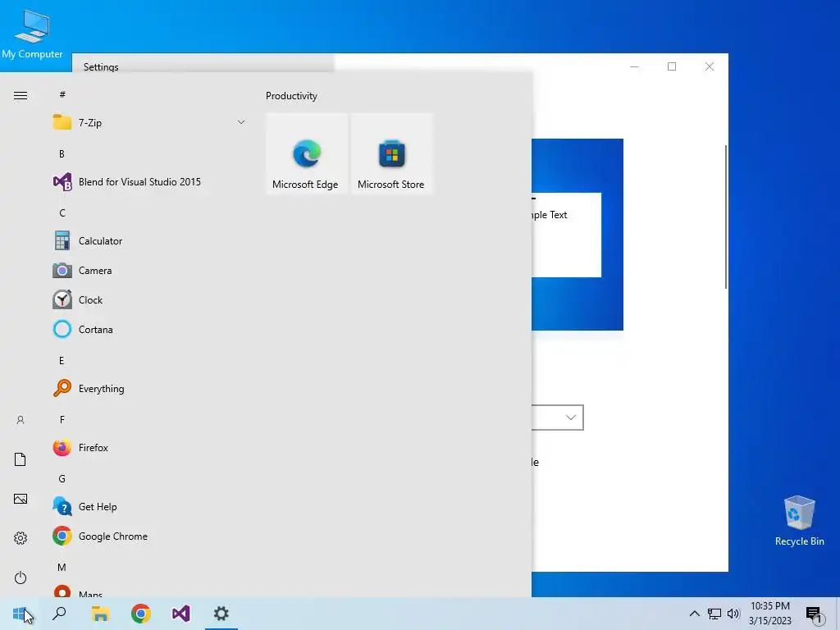Screen dimensions: 840x630
Task: Open the Camera app
Action: [149, 271]
